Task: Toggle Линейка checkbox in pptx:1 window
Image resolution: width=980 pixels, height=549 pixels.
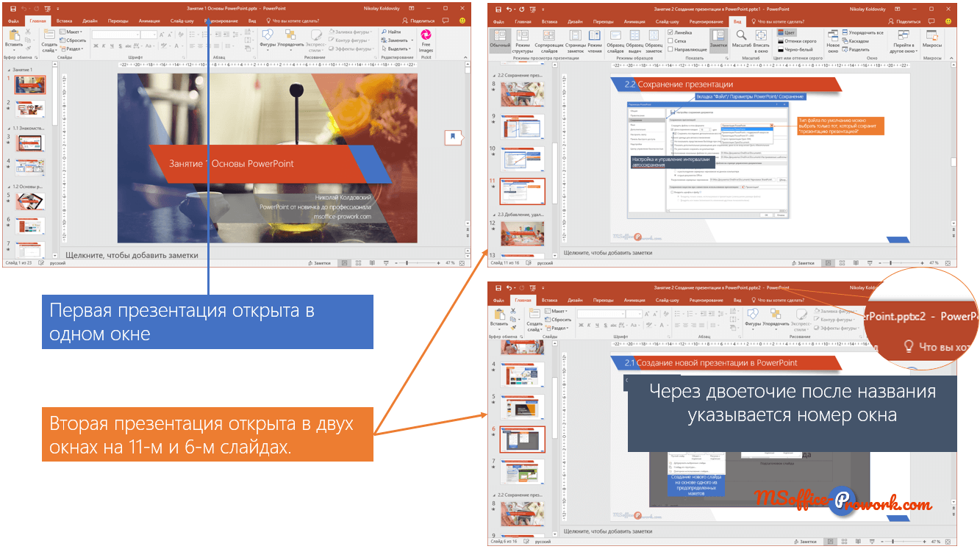Action: click(670, 32)
